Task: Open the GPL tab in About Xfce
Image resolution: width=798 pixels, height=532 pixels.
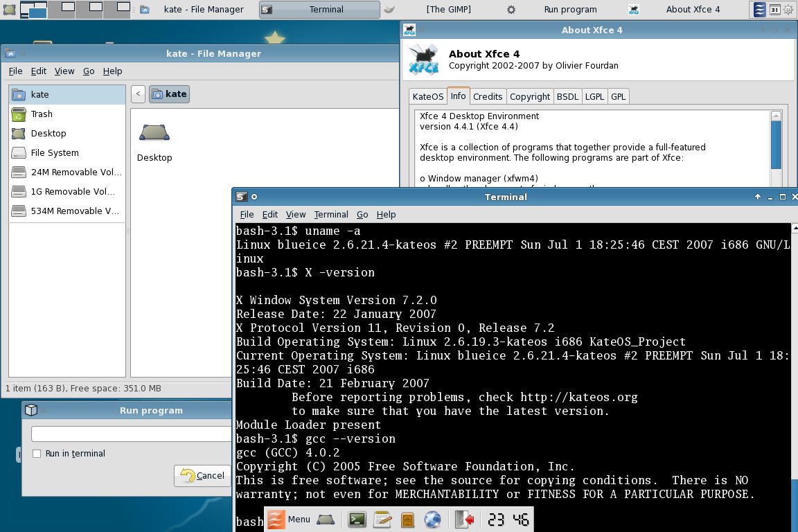Action: tap(619, 96)
